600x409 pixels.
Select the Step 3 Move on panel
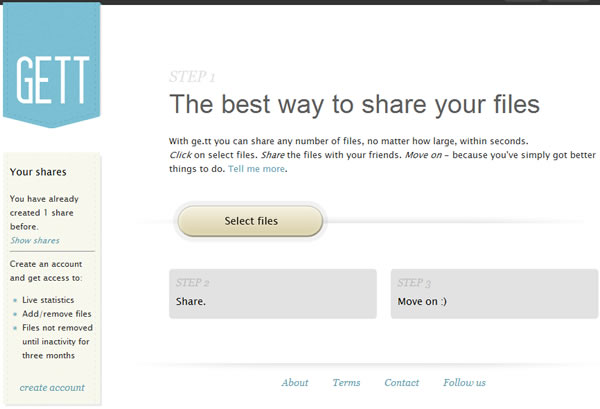click(x=494, y=294)
